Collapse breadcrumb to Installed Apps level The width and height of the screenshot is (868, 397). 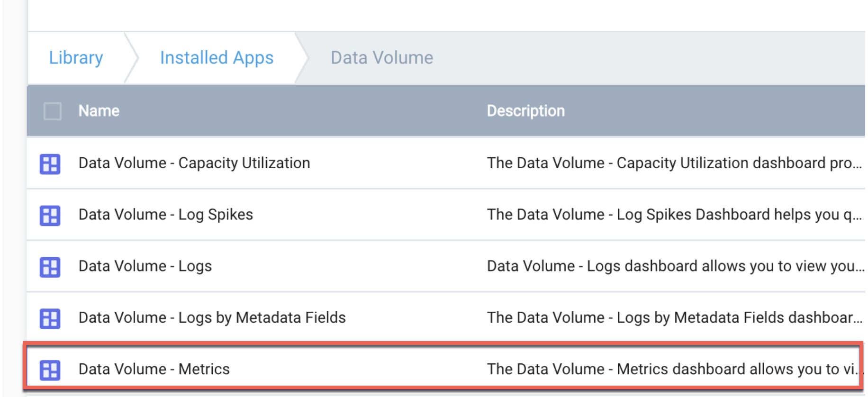pyautogui.click(x=217, y=57)
